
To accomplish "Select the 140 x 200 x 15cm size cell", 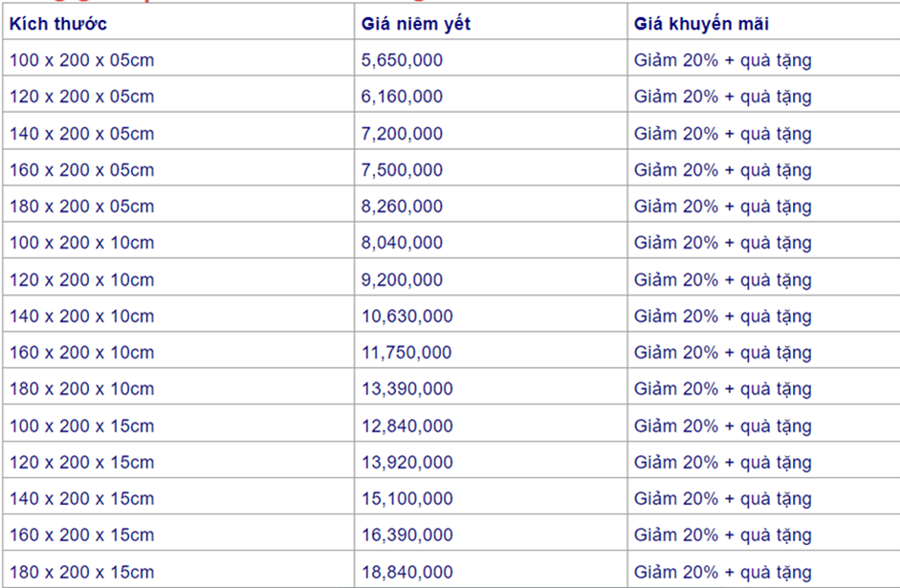I will tap(81, 499).
